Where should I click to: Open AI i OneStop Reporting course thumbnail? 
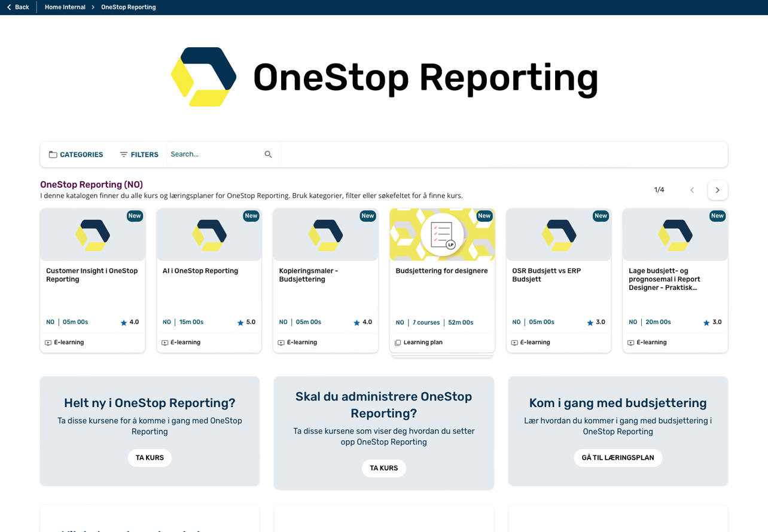[209, 234]
